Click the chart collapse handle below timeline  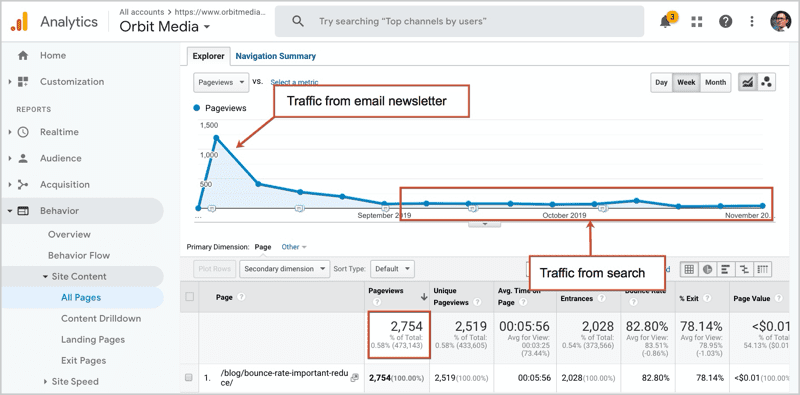485,224
